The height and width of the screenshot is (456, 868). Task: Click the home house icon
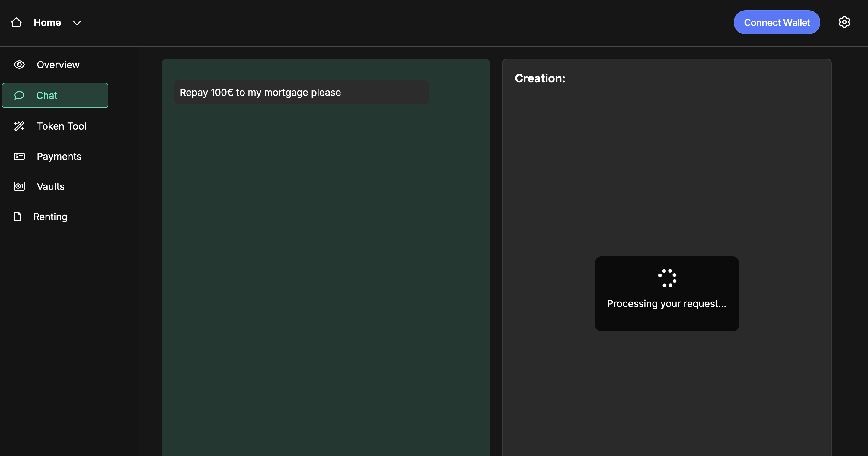[x=16, y=23]
